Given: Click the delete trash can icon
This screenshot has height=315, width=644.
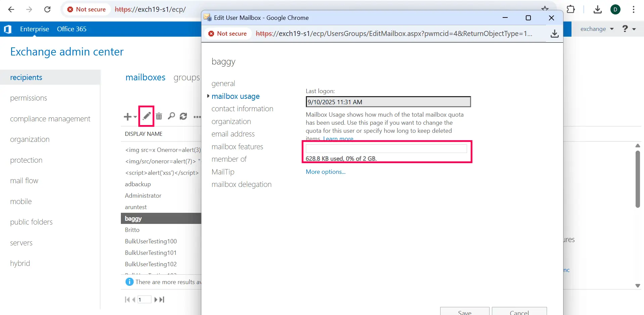Looking at the screenshot, I should 159,116.
